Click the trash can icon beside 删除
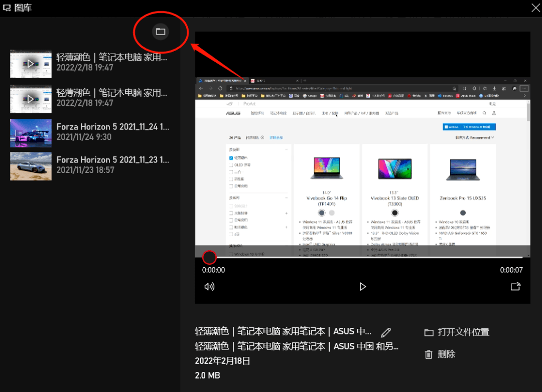The width and height of the screenshot is (542, 392). click(429, 354)
